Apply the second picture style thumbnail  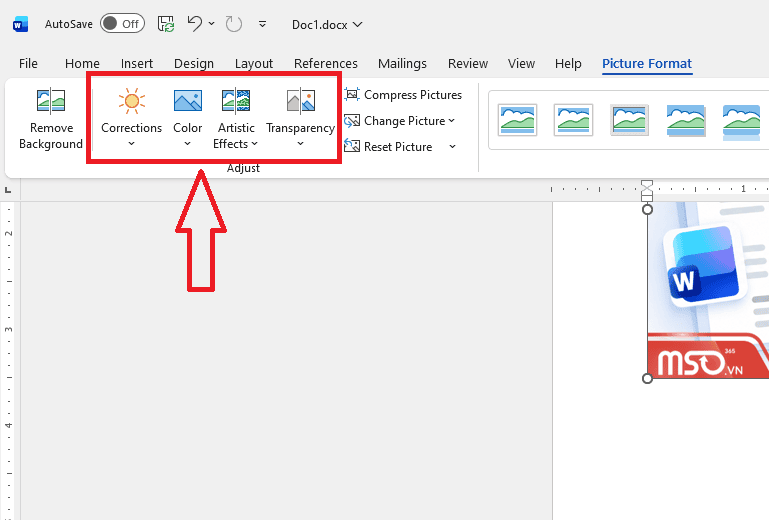(573, 120)
